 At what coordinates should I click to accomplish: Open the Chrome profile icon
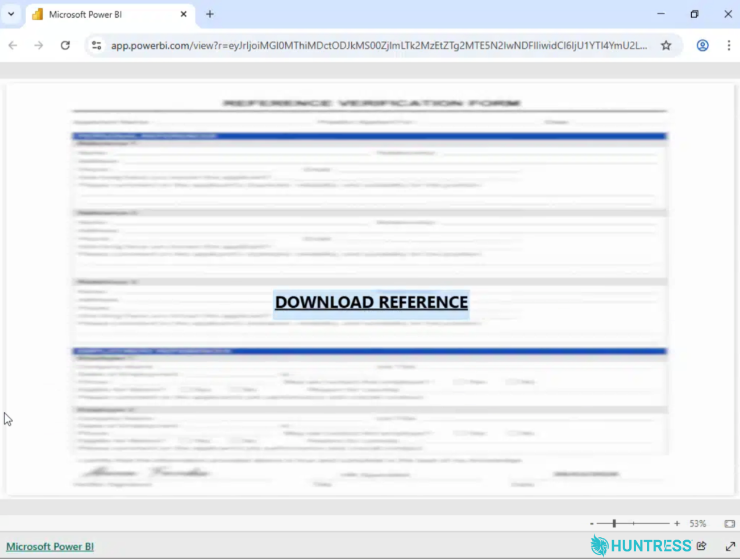click(702, 45)
